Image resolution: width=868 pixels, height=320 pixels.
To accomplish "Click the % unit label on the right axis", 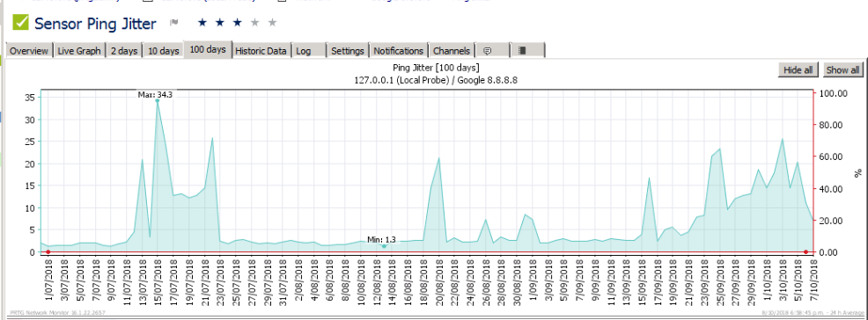I will pyautogui.click(x=858, y=173).
